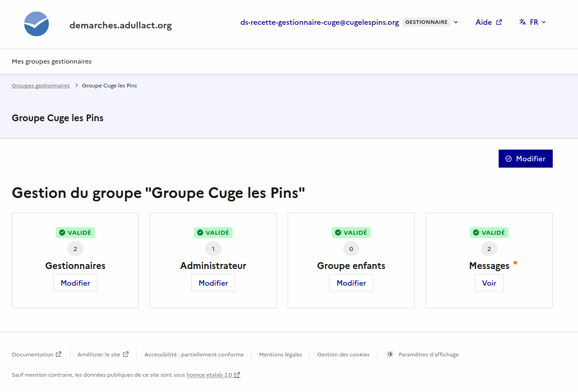The image size is (578, 392).
Task: Go to Mes groupes gestionnaires menu
Action: 51,61
